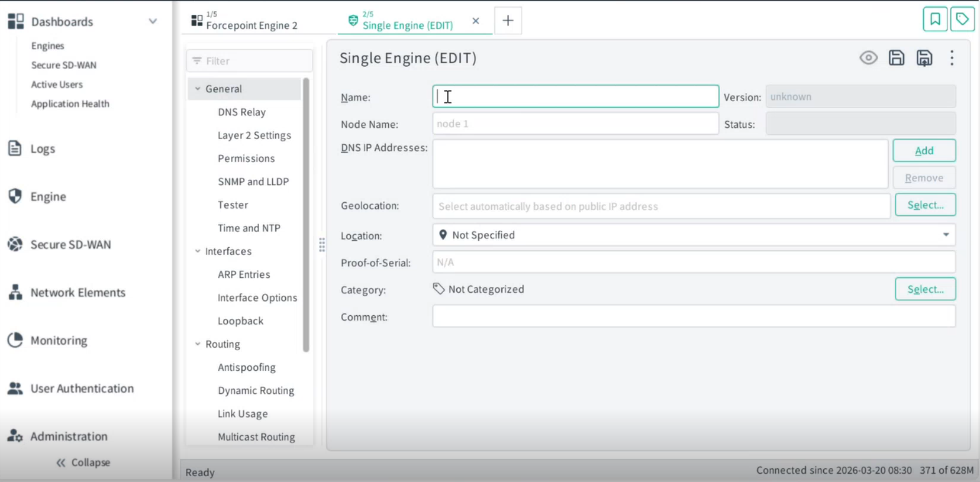The width and height of the screenshot is (980, 482).
Task: Click Select button for Category
Action: point(925,289)
